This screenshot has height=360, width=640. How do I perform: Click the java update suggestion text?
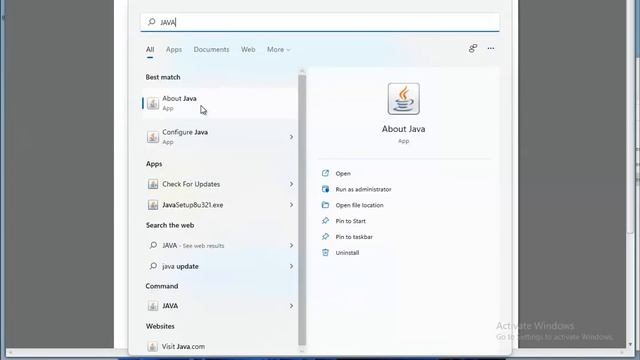pyautogui.click(x=180, y=266)
